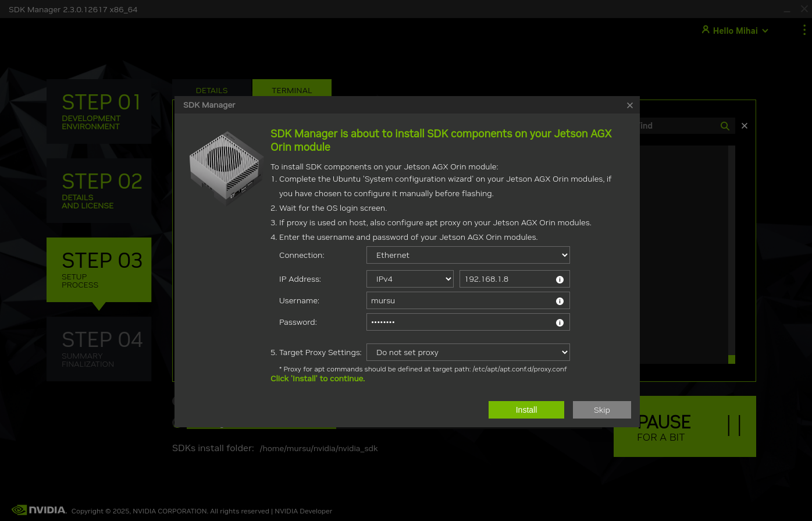The width and height of the screenshot is (812, 521).
Task: Click the terminal search magnifier icon
Action: pyautogui.click(x=725, y=126)
